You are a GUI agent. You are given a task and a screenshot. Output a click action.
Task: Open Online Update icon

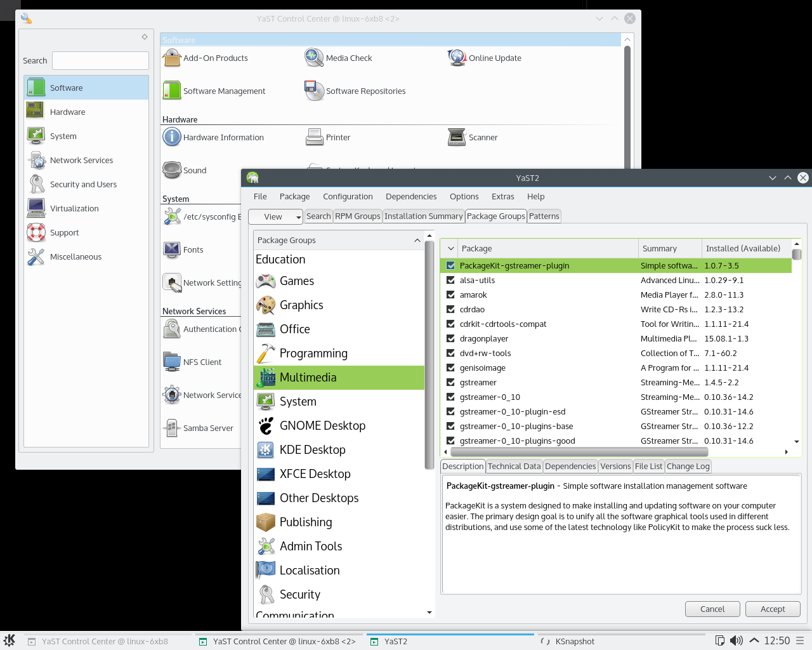(457, 58)
